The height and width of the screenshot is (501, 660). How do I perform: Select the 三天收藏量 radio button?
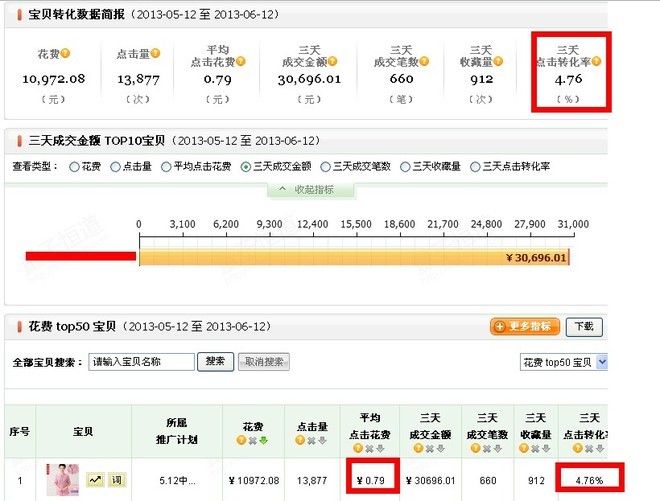tap(405, 167)
